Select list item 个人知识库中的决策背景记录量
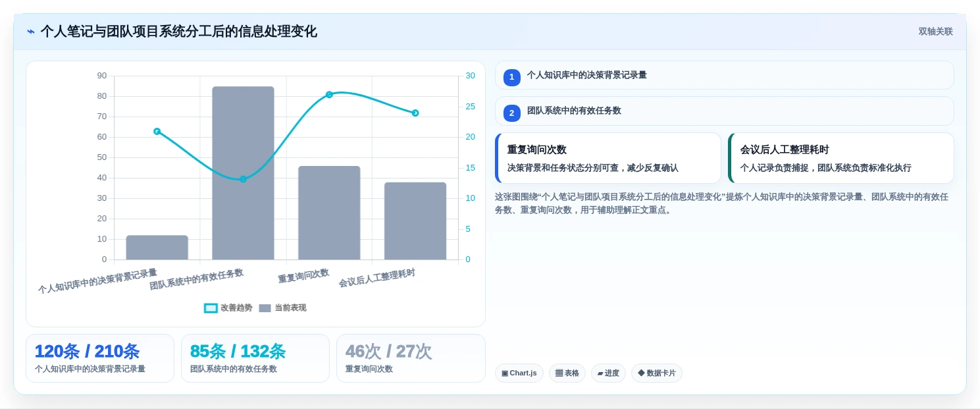Screen dimensions: 980x409 724,75
